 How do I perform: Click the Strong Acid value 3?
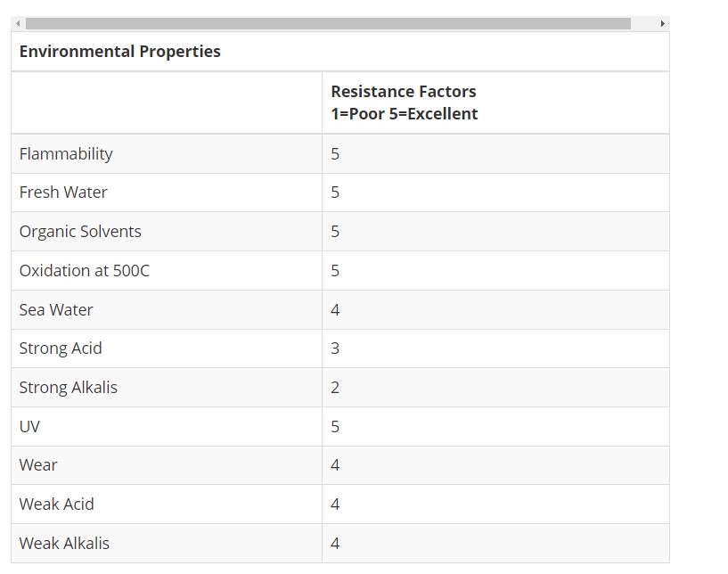(x=335, y=348)
